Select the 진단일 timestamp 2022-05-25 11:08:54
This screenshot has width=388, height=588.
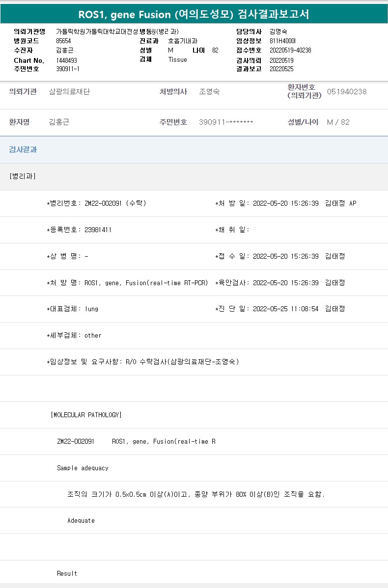point(285,309)
